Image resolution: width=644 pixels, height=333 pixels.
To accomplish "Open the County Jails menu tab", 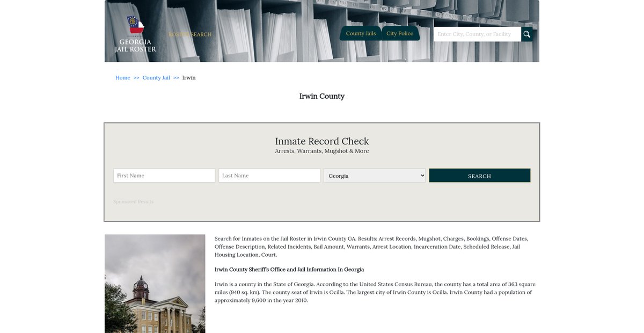I will pyautogui.click(x=361, y=33).
